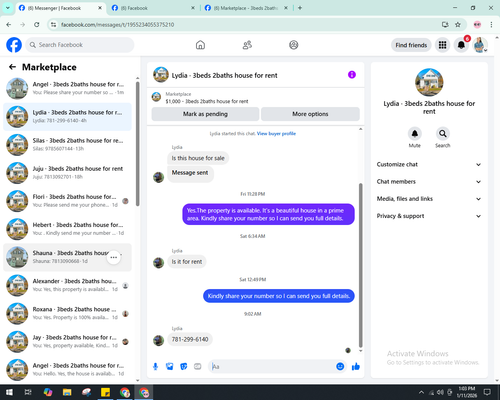Click the Search magnifier in the chat panel
Image resolution: width=500 pixels, height=400 pixels.
coord(442,134)
